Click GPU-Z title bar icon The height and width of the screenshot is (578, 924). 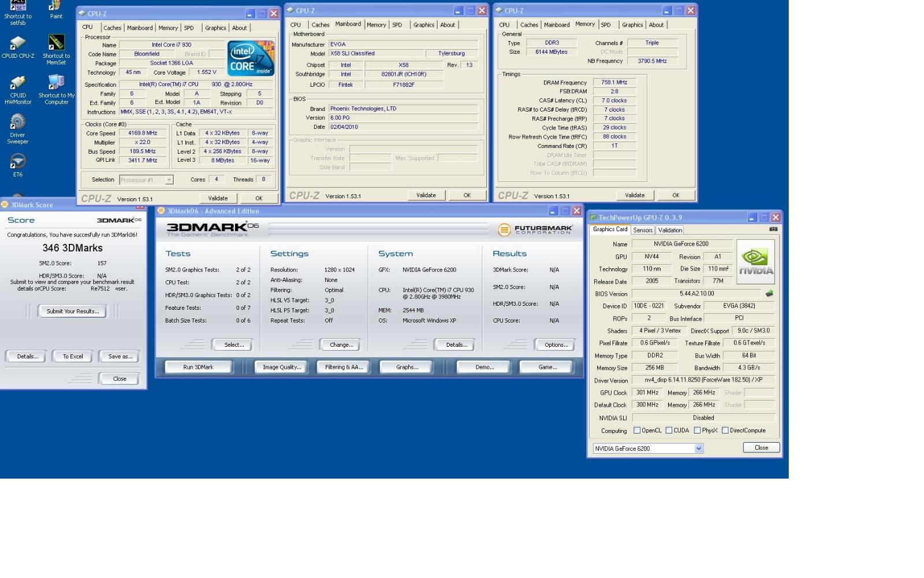tap(593, 217)
